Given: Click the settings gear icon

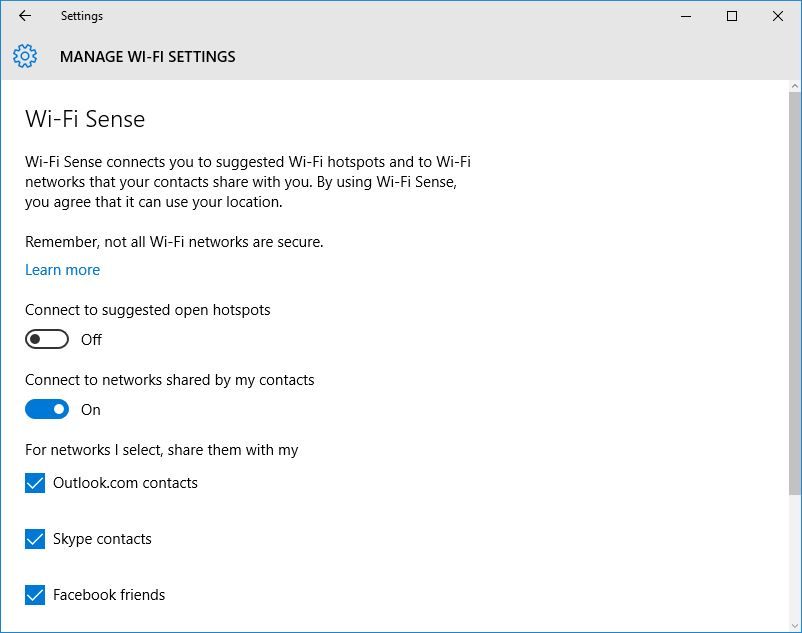Looking at the screenshot, I should pos(25,57).
